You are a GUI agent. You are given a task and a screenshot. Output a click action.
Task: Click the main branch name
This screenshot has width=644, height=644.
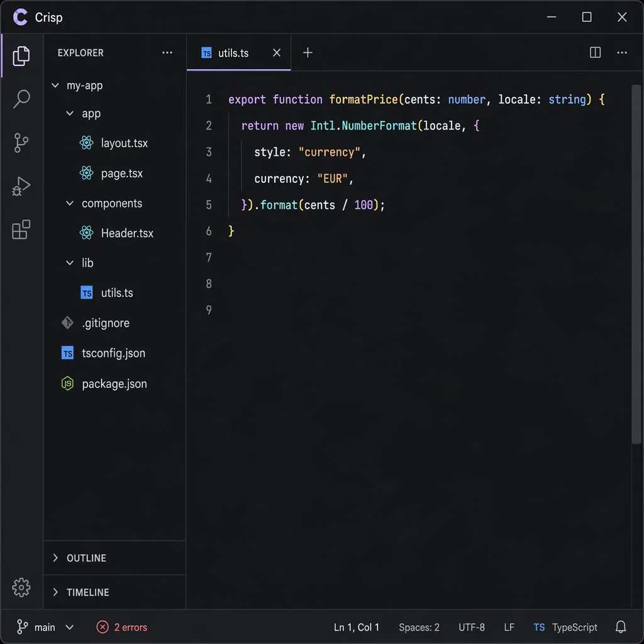[45, 627]
